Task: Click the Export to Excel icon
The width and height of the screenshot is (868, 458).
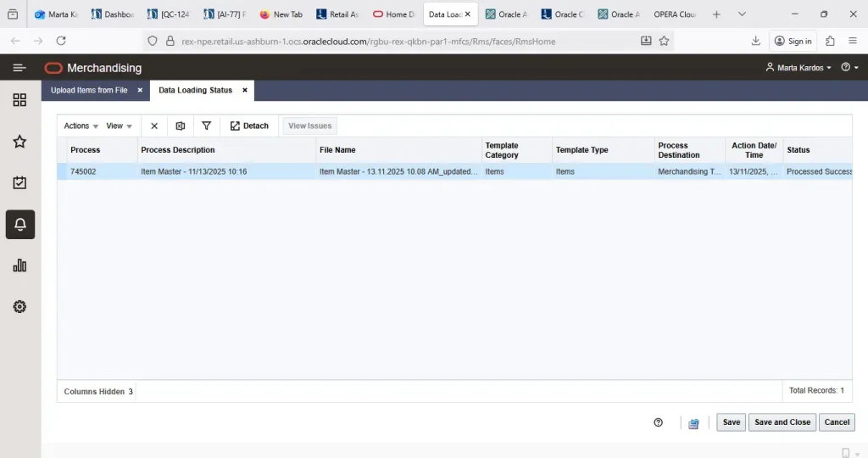Action: point(180,126)
